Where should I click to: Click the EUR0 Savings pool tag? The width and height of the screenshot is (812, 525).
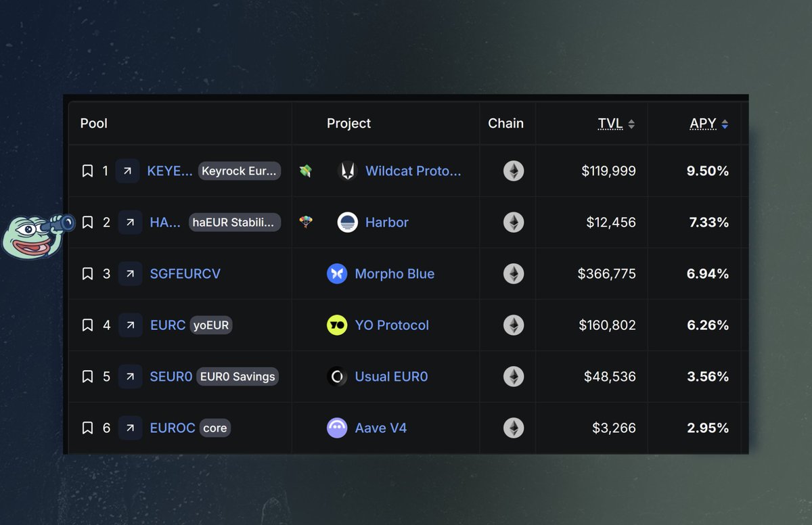[x=238, y=377]
